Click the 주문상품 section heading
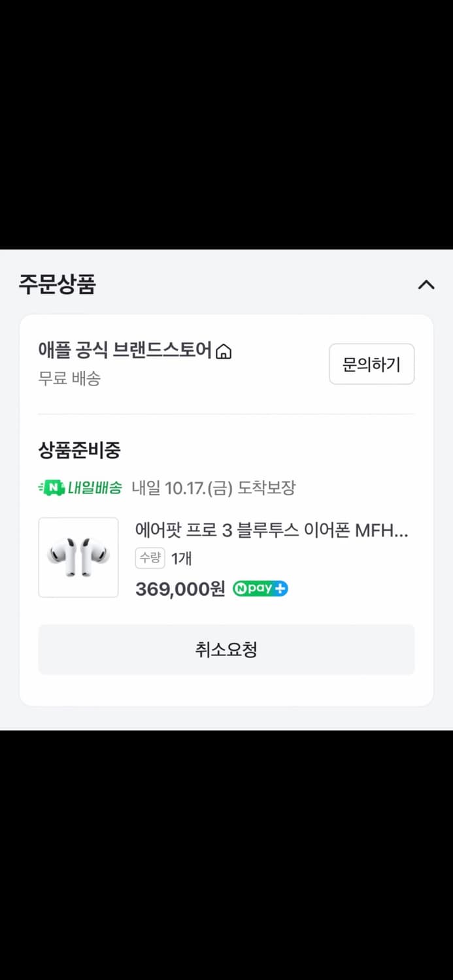The height and width of the screenshot is (980, 453). coord(58,285)
